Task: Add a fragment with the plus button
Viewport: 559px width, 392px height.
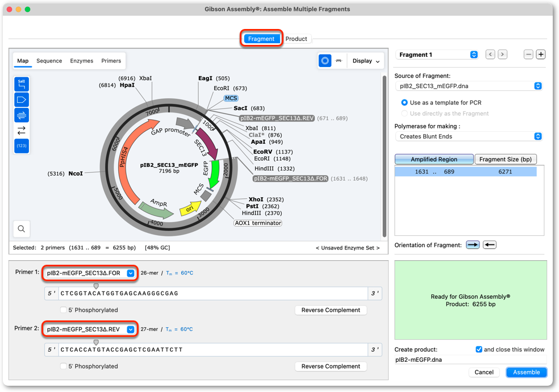Action: pos(541,55)
